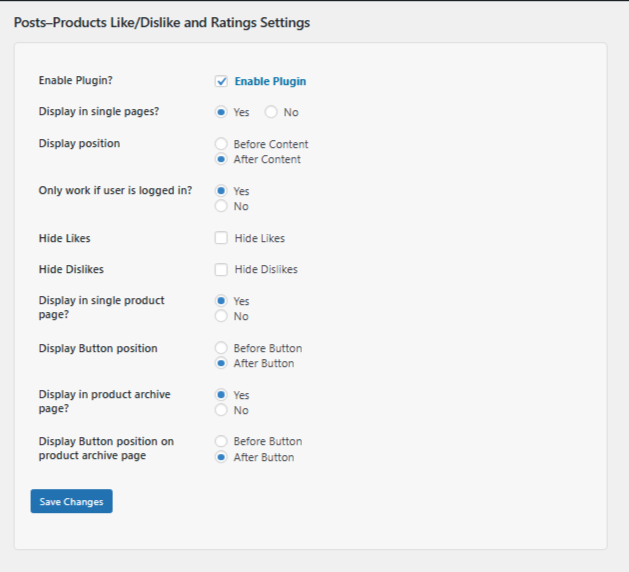Select Yes for only logged in users
This screenshot has height=572, width=629.
(221, 191)
